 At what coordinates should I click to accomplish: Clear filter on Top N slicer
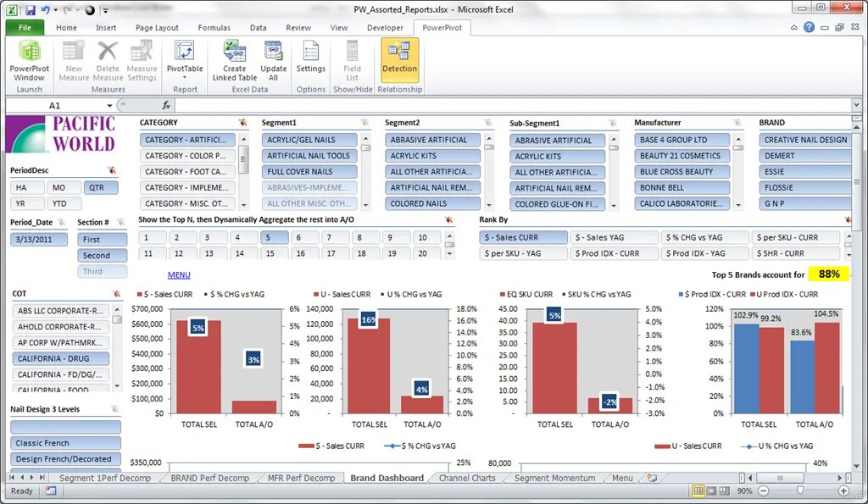click(x=448, y=219)
